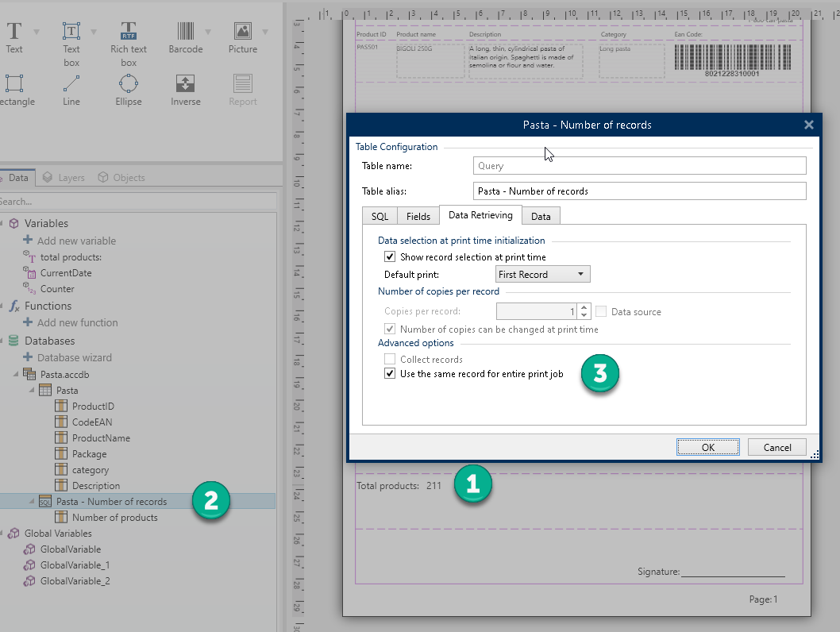This screenshot has width=840, height=632.
Task: Open the Layers panel tab
Action: point(64,178)
